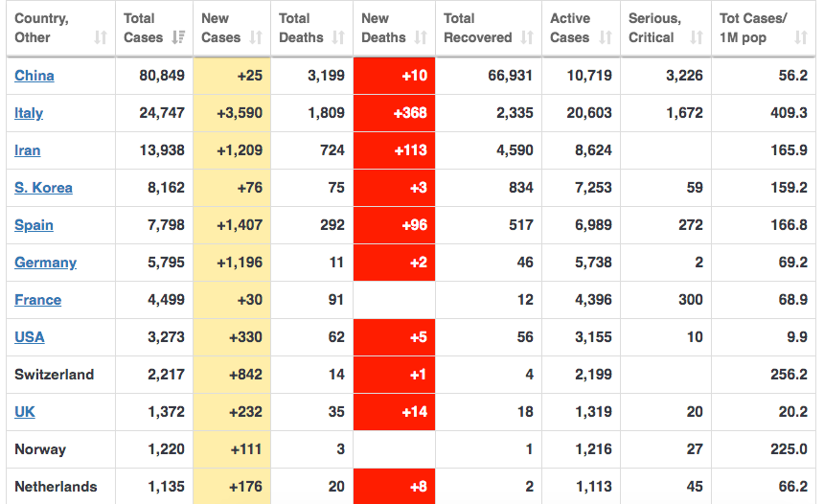This screenshot has height=504, width=824.
Task: Select Italy's red +368 new deaths cell
Action: [x=394, y=113]
